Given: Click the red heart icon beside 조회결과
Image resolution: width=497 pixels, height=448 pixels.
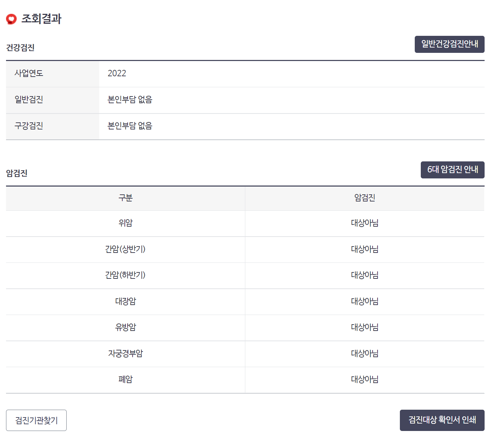Looking at the screenshot, I should pyautogui.click(x=11, y=19).
